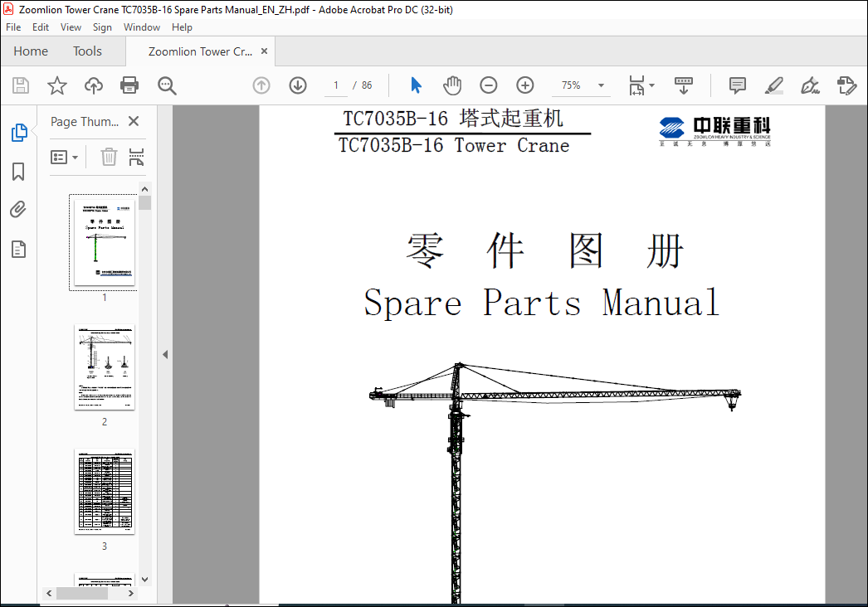The height and width of the screenshot is (607, 868).
Task: Delete selected page thumbnail trash icon
Action: pyautogui.click(x=109, y=158)
